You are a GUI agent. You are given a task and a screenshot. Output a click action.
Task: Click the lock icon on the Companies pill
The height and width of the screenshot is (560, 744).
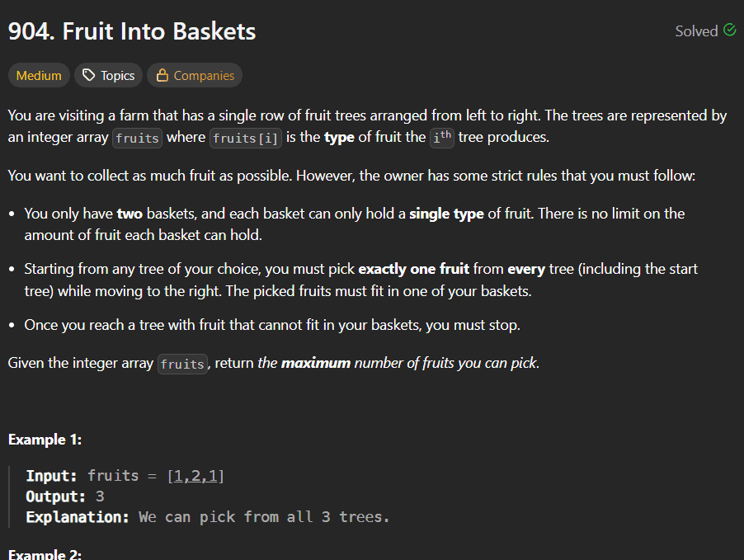click(x=162, y=75)
